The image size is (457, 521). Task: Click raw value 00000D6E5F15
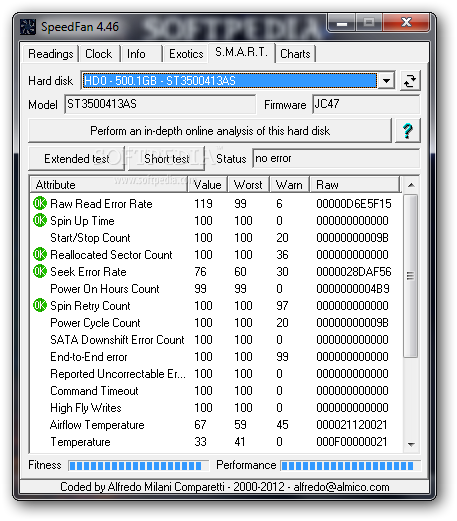tap(354, 204)
